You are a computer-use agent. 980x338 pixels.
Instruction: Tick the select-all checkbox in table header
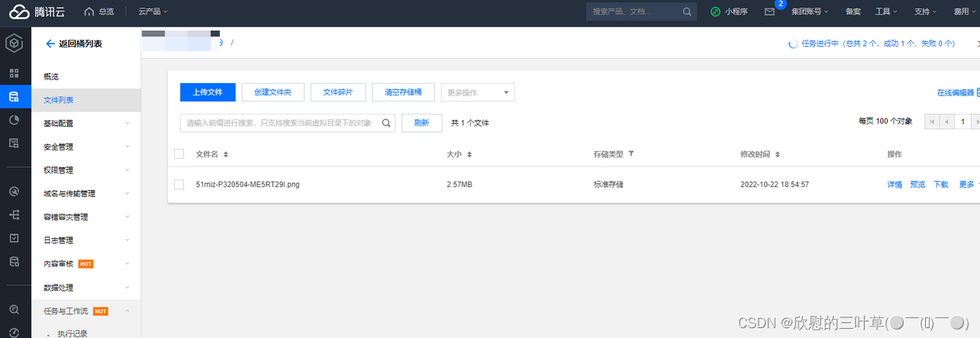click(179, 154)
